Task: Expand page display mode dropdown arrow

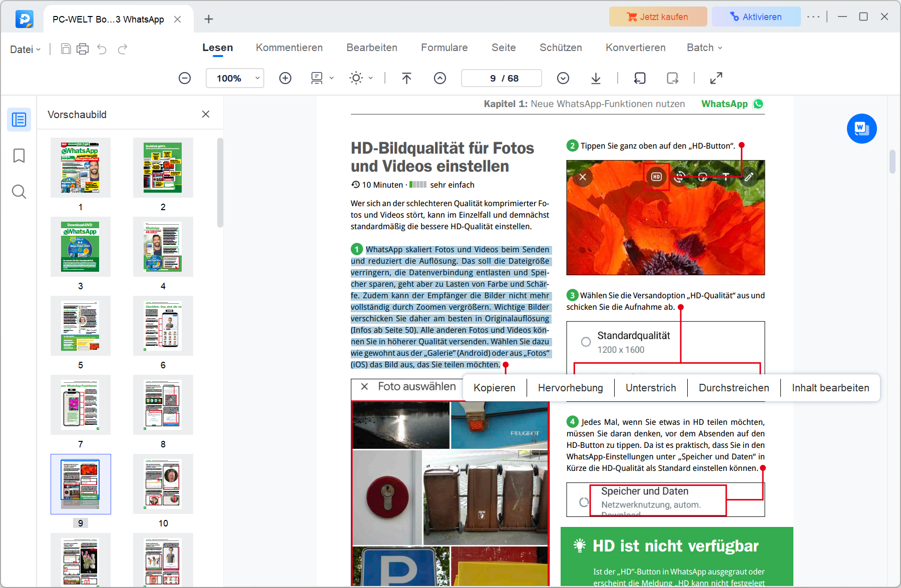Action: tap(331, 78)
